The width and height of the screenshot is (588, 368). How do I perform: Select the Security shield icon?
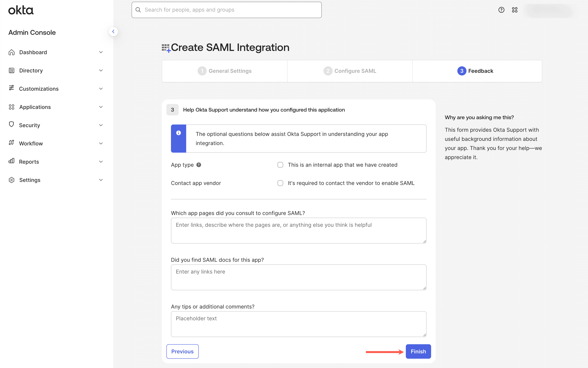[x=11, y=125]
